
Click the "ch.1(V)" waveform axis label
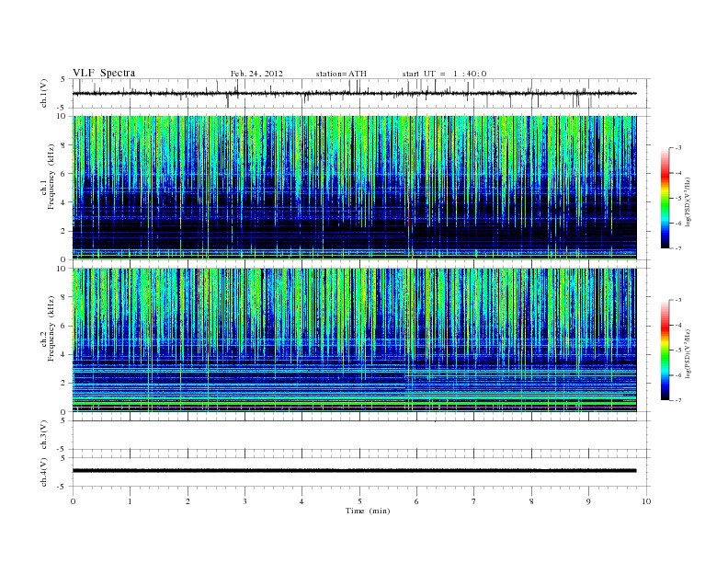[x=43, y=93]
